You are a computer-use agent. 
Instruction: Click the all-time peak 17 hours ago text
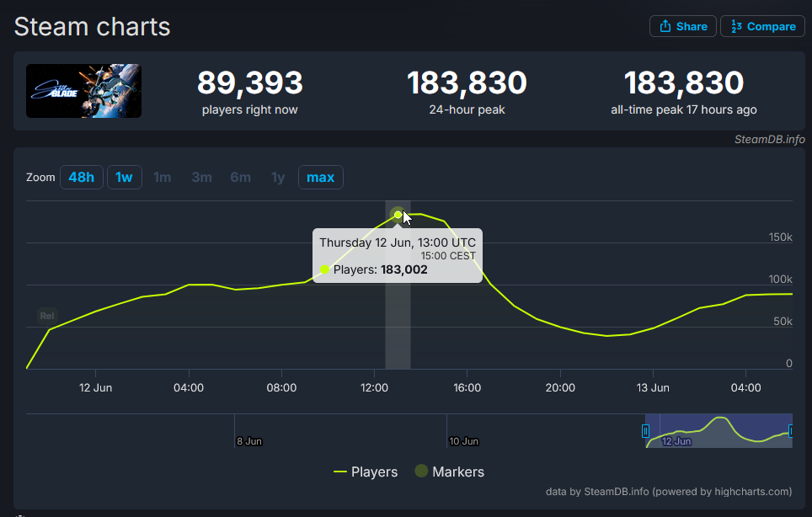click(684, 109)
